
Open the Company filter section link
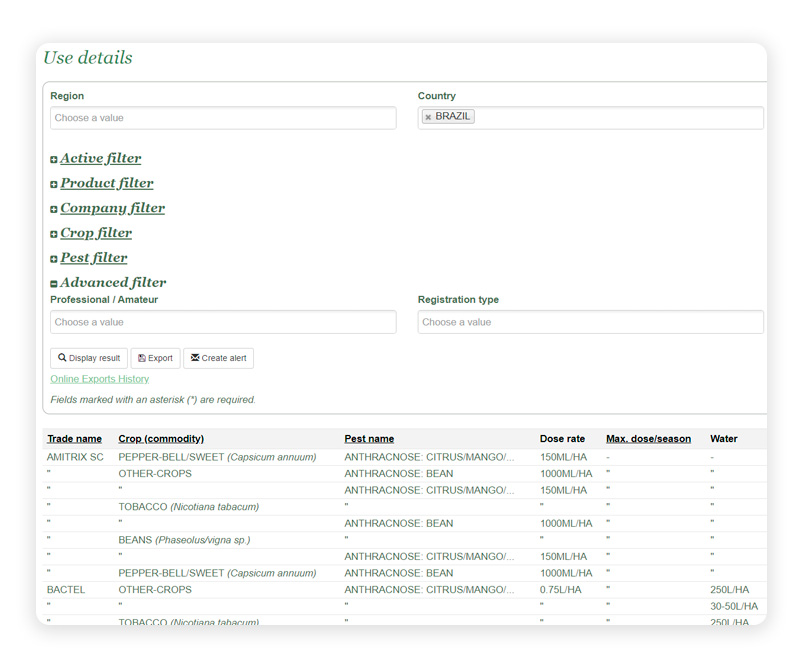[x=112, y=208]
